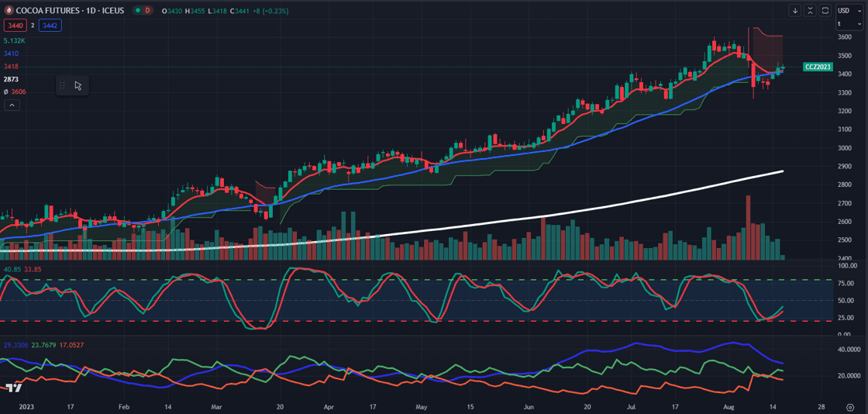Click the collapse-arrows pane button at top right

pyautogui.click(x=811, y=11)
